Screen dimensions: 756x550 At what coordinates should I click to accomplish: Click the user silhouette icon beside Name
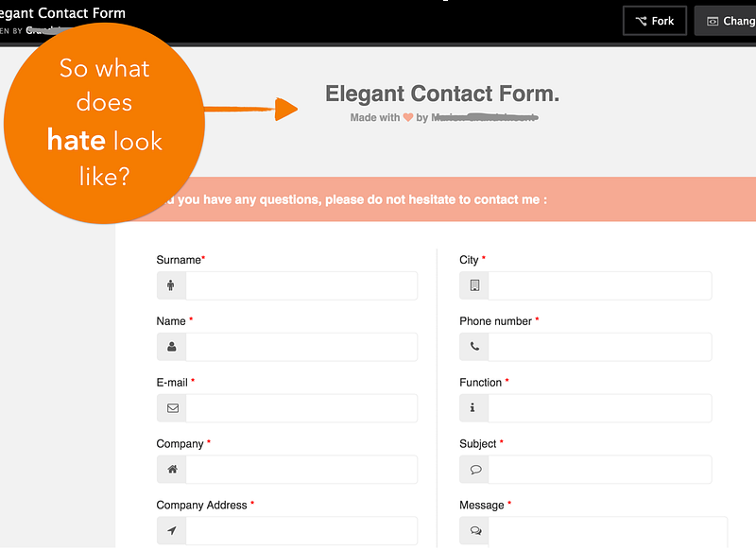(172, 347)
